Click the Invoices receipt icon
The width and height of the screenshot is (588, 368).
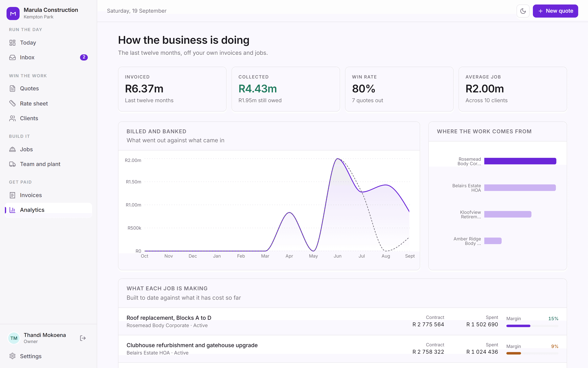pyautogui.click(x=12, y=195)
